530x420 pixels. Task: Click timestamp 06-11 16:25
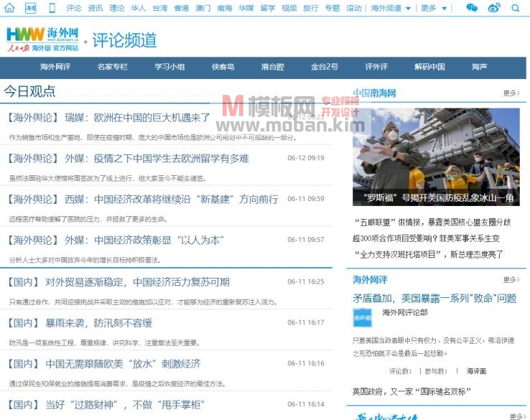tap(305, 282)
